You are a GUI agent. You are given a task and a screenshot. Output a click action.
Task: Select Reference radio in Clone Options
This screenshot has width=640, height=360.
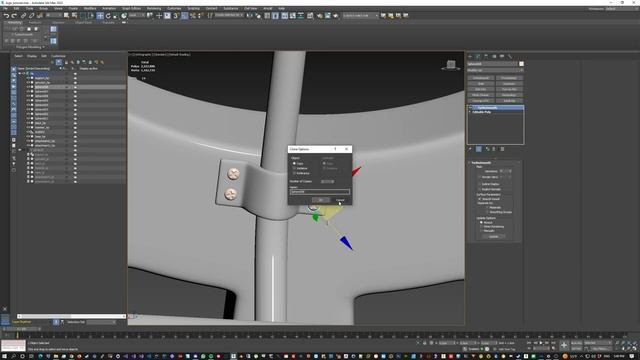[x=294, y=173]
